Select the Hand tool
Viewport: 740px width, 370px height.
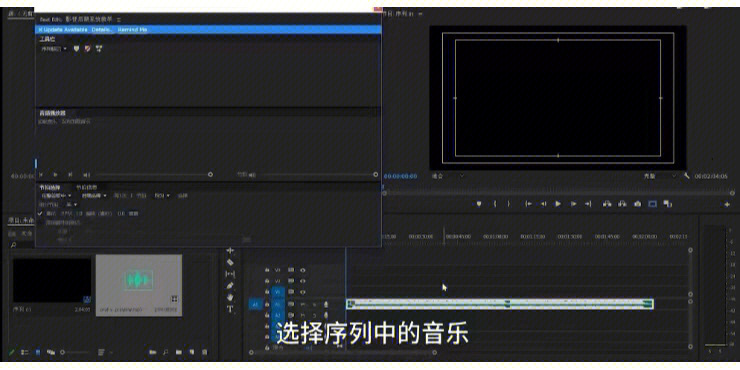(x=230, y=297)
